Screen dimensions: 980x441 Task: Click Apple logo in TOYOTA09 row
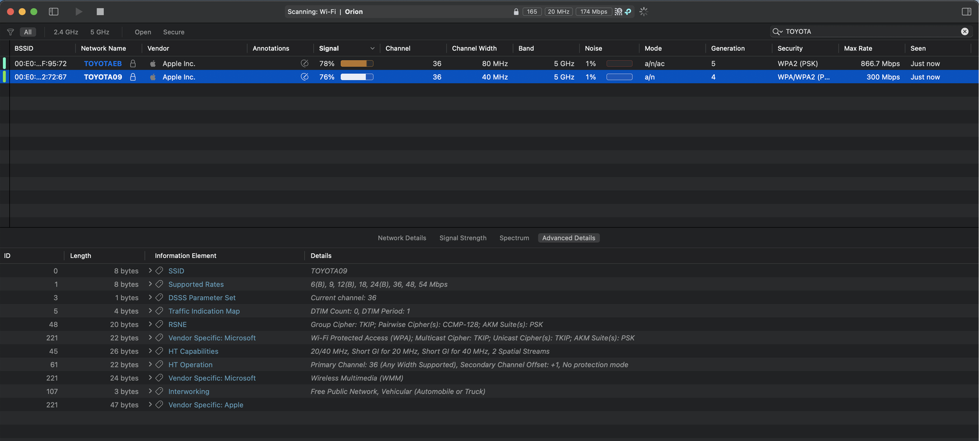point(153,77)
